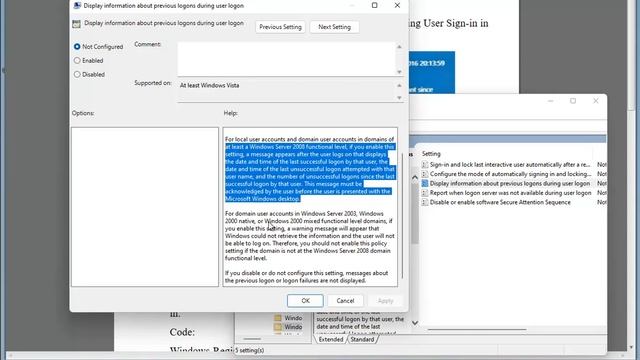The image size is (640, 360).
Task: Click icon next to Report when logon server row
Action: (425, 193)
